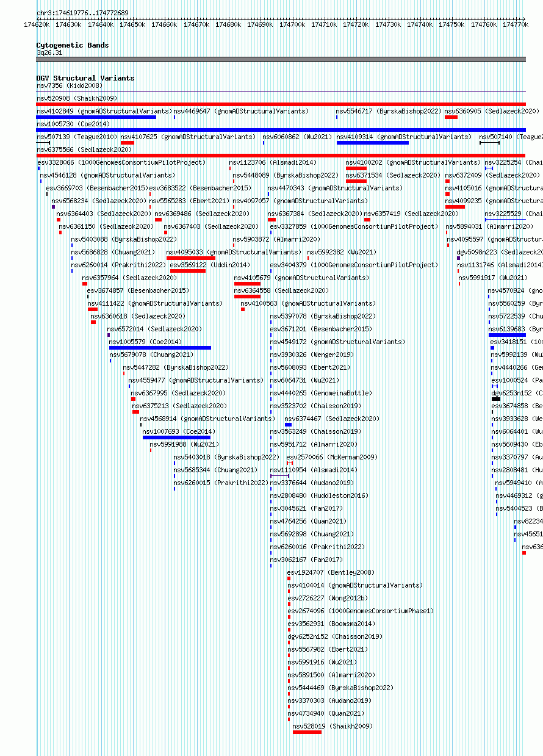Click the red bar under nsv520908
Image resolution: width=543 pixels, height=756 pixels.
pos(281,104)
